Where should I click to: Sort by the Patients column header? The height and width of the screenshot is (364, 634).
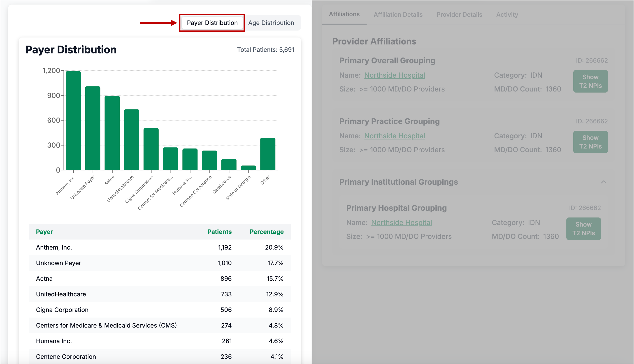pyautogui.click(x=219, y=232)
